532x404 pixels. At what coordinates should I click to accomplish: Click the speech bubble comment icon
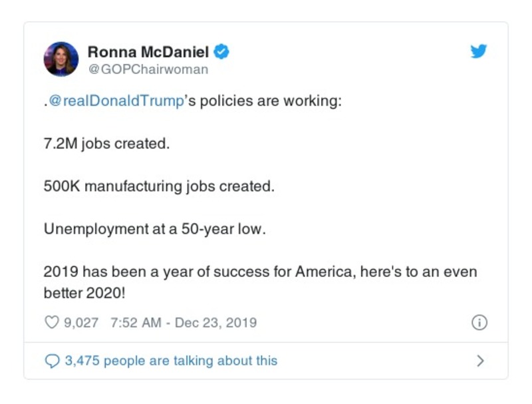(x=53, y=359)
